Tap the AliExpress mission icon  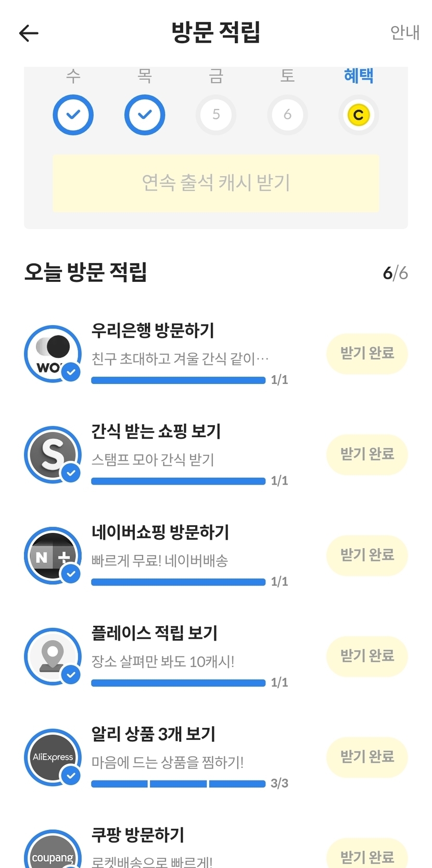(x=53, y=757)
